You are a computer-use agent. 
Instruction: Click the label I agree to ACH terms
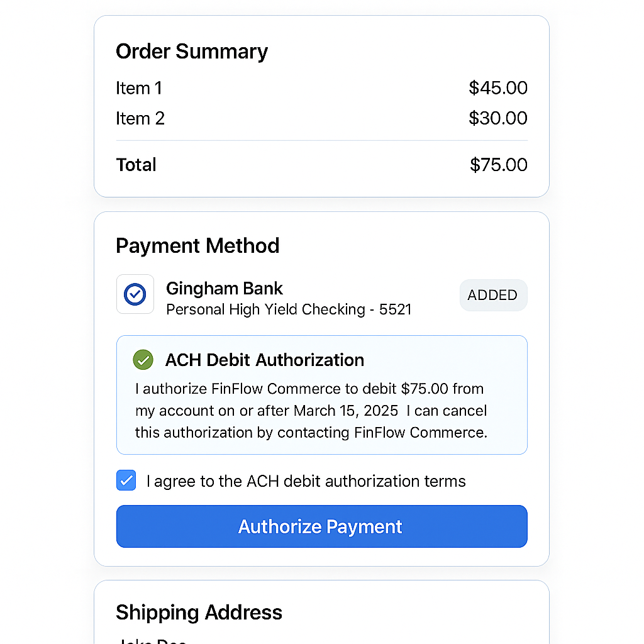pos(306,481)
